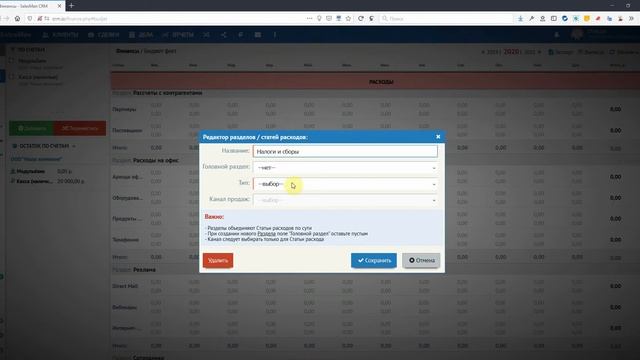The width and height of the screenshot is (640, 360).
Task: Click the shield tracking protection icon
Action: pos(30,19)
